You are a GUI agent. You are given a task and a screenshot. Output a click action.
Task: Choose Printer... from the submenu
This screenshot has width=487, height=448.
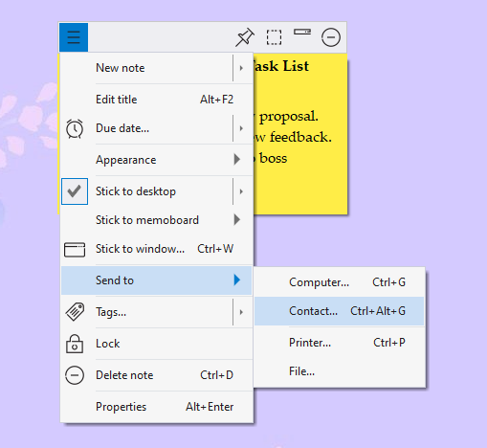coord(339,343)
